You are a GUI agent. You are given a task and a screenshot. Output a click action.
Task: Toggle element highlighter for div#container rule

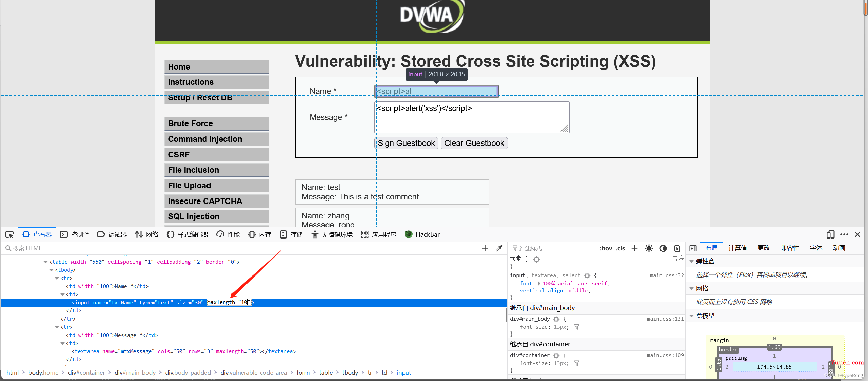pyautogui.click(x=556, y=356)
